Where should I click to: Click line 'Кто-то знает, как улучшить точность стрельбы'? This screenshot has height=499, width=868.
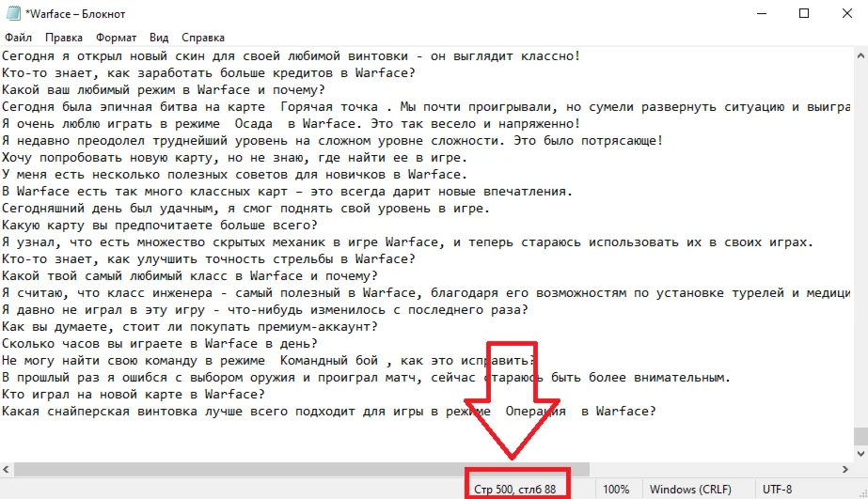coord(208,259)
